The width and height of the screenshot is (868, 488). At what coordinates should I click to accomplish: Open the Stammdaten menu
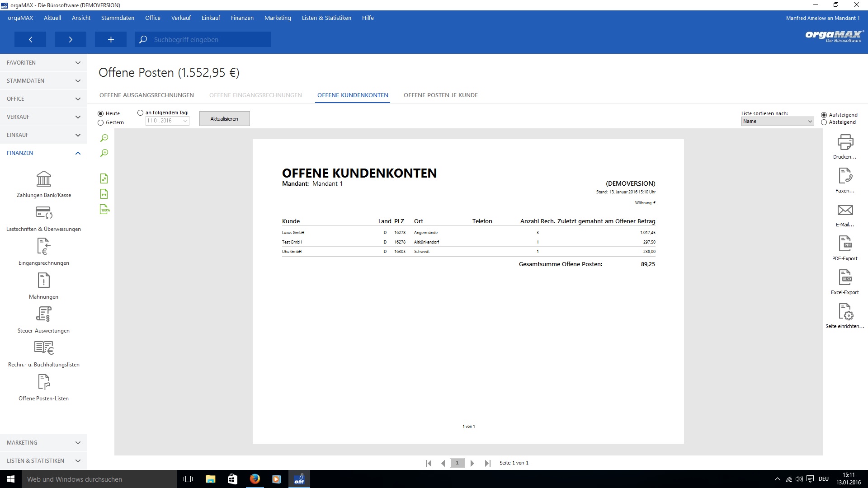pos(118,18)
